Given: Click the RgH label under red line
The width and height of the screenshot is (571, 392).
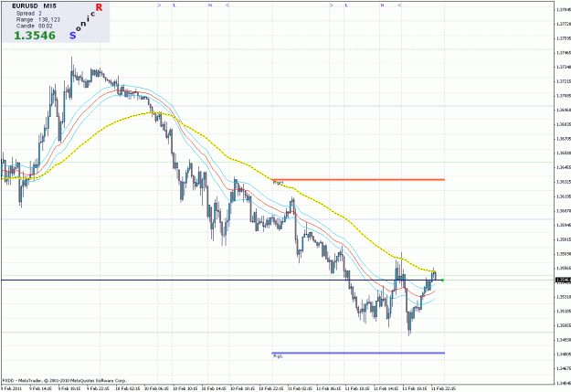Looking at the screenshot, I should 278,183.
